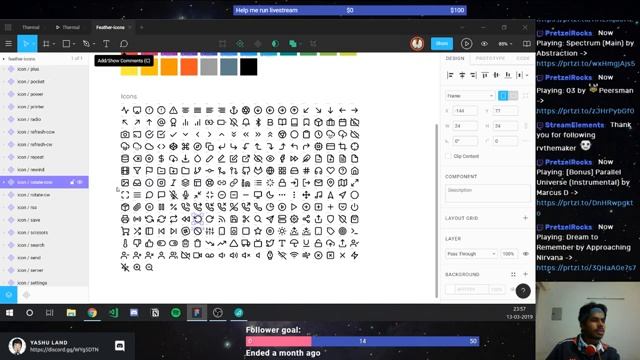Select the highlighted rotate-ccw icon on canvas
This screenshot has width=640, height=360.
(x=198, y=219)
